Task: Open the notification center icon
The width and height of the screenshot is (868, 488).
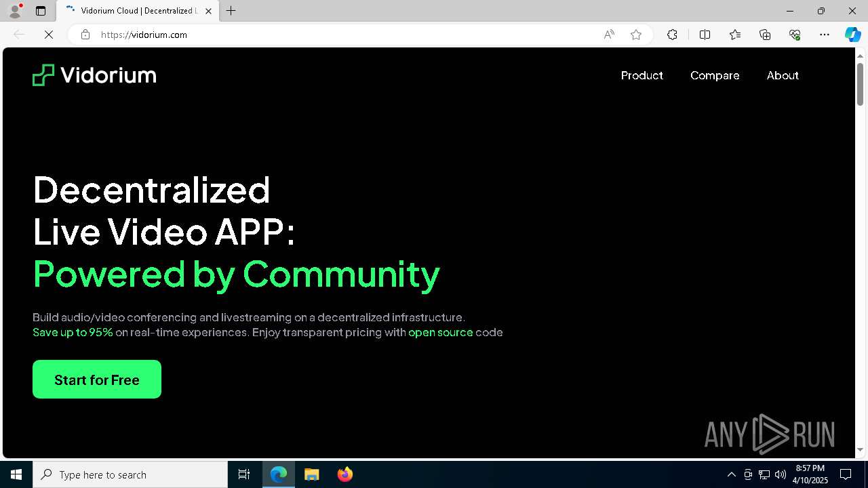Action: point(846,474)
